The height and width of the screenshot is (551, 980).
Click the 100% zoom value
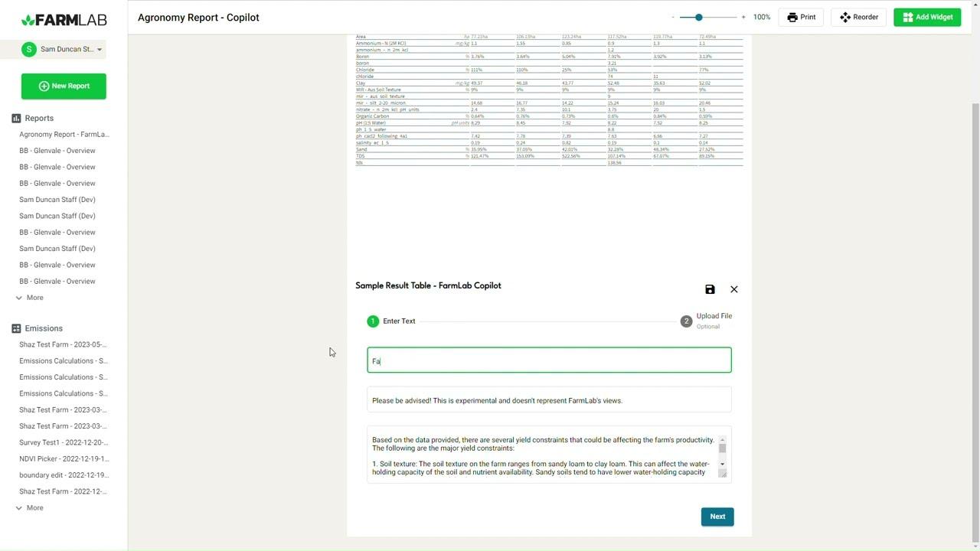(762, 17)
